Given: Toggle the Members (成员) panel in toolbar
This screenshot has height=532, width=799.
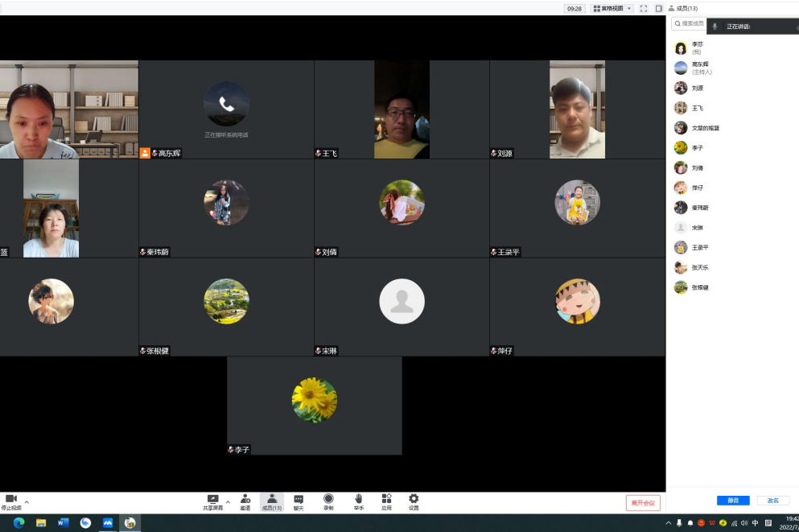Looking at the screenshot, I should [272, 499].
